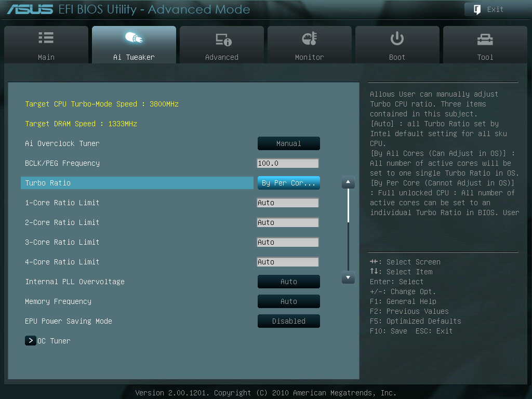
Task: Switch to the Ai Tweaker tab label
Action: pos(134,57)
